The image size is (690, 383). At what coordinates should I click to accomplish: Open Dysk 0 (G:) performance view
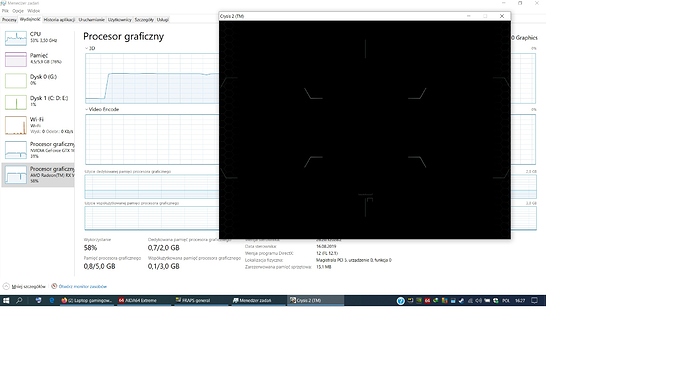pos(37,80)
